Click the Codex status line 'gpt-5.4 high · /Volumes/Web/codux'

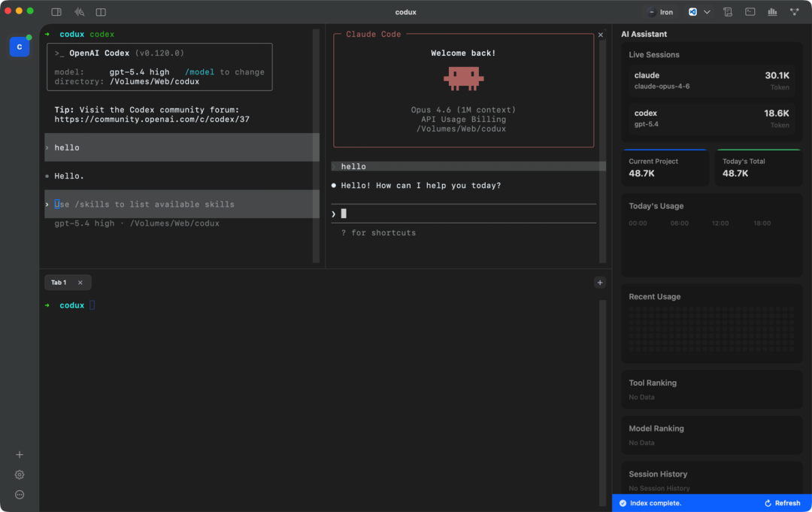click(137, 223)
